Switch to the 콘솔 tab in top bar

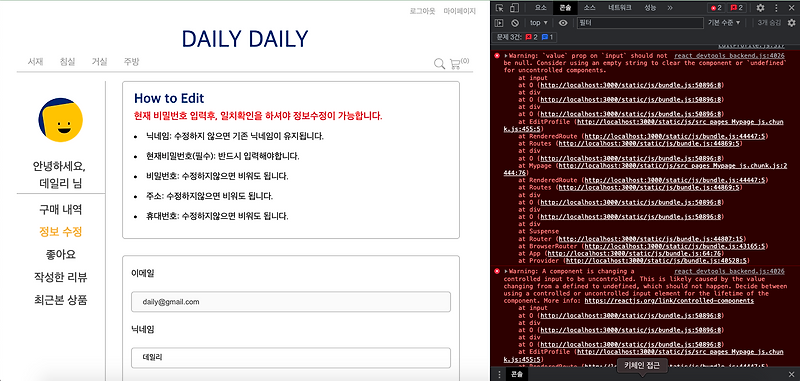pos(565,8)
